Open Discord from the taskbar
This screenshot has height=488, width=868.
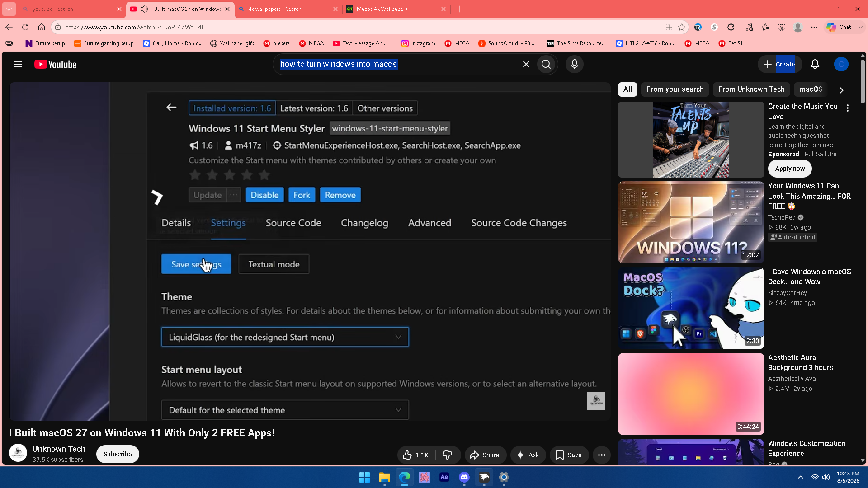pyautogui.click(x=464, y=477)
